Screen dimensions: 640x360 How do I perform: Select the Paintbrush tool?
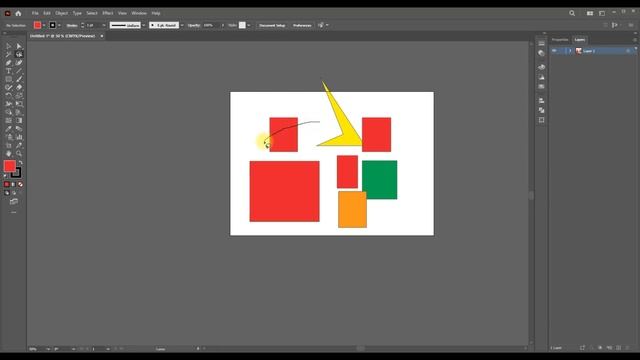pyautogui.click(x=19, y=79)
